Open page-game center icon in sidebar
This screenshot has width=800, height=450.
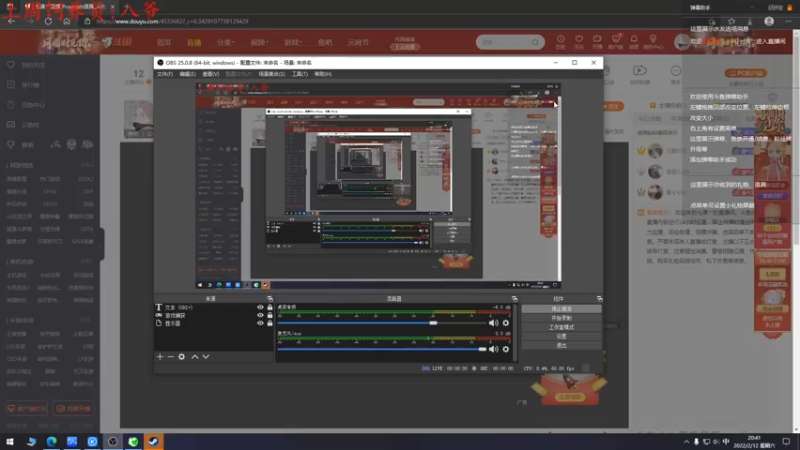[x=11, y=105]
